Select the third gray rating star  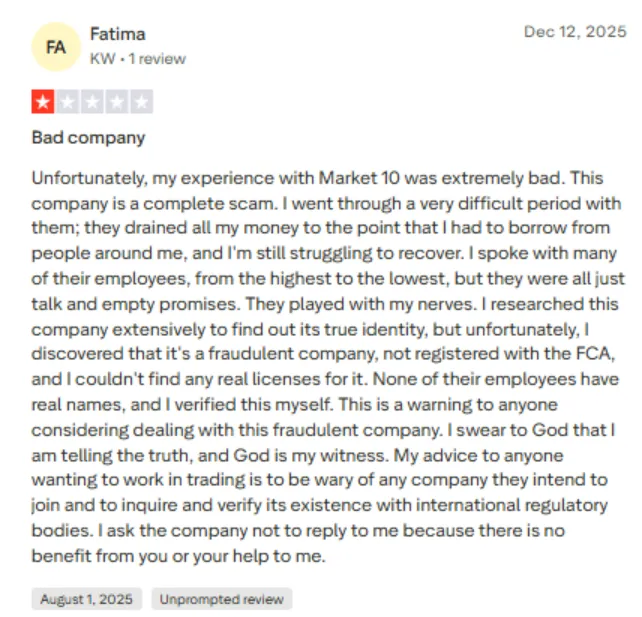(x=92, y=102)
